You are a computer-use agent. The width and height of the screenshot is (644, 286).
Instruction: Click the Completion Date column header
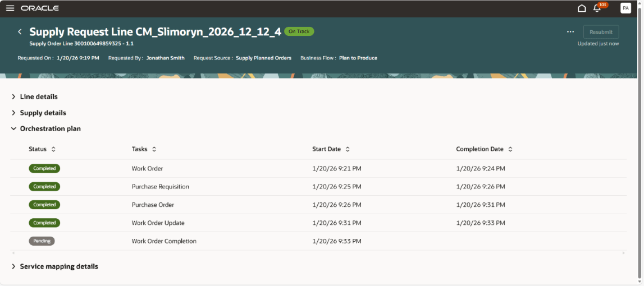click(479, 149)
